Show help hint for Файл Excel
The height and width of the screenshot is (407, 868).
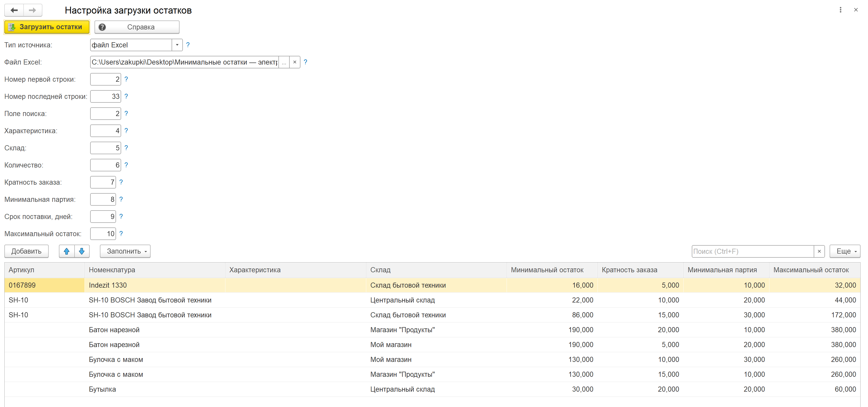[x=305, y=62]
